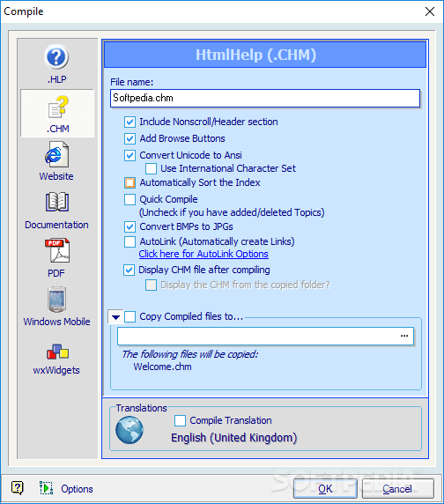Enable Copy Compiled files to checkbox

[x=129, y=316]
